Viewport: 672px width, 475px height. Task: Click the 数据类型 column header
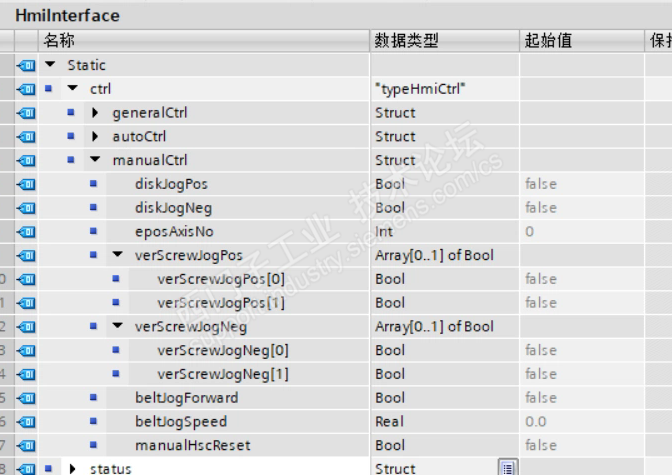tap(406, 40)
